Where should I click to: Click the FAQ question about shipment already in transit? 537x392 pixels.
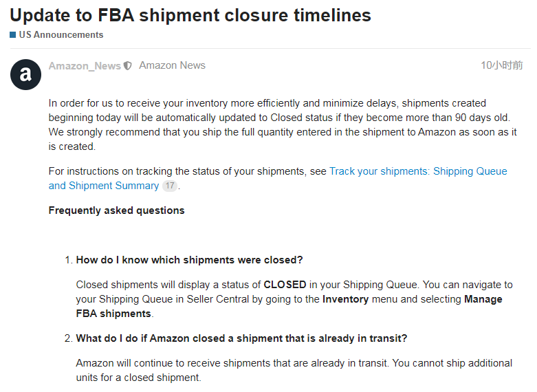[241, 338]
